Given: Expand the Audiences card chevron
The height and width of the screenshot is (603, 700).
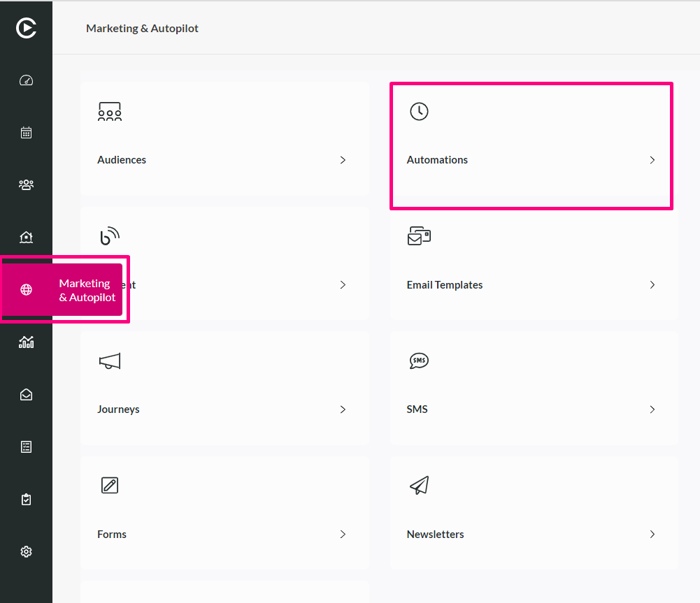Looking at the screenshot, I should coord(343,160).
